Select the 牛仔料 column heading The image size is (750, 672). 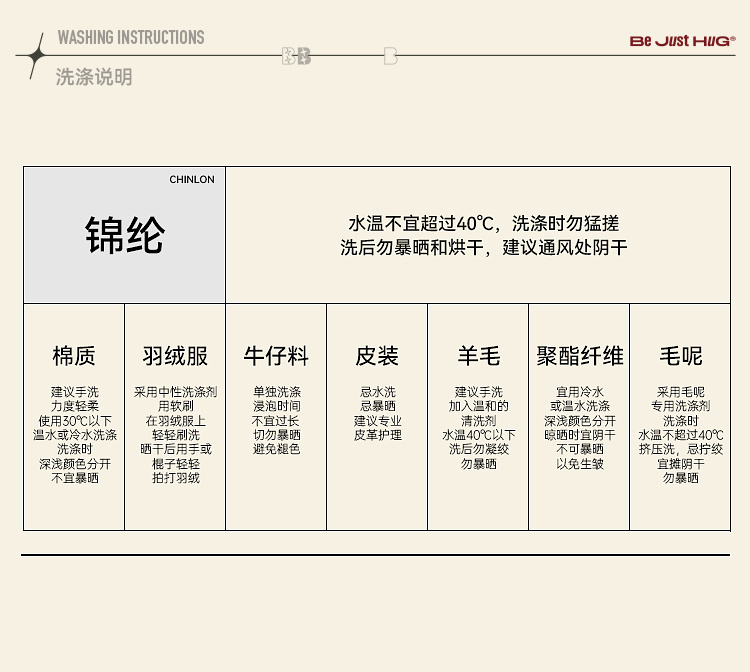(276, 356)
